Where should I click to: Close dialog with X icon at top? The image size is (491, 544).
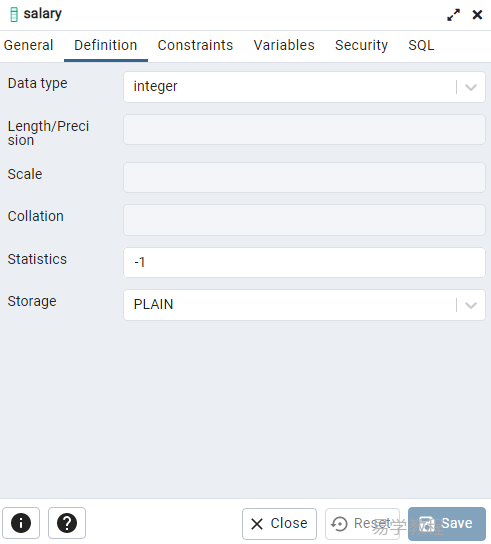(477, 15)
